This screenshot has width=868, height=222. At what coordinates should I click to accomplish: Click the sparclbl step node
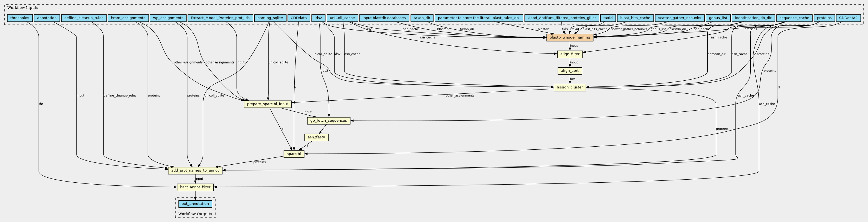click(x=294, y=154)
